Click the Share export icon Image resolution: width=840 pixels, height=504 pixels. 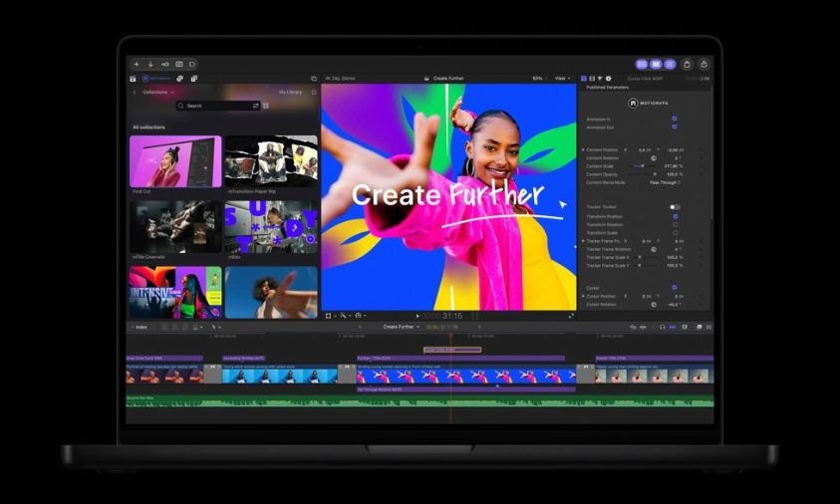coord(703,65)
